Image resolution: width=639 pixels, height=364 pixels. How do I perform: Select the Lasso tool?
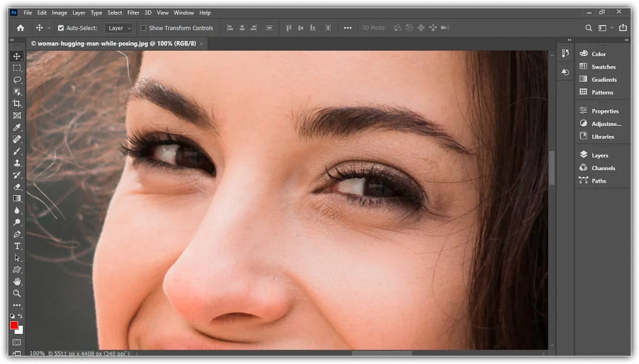tap(17, 80)
